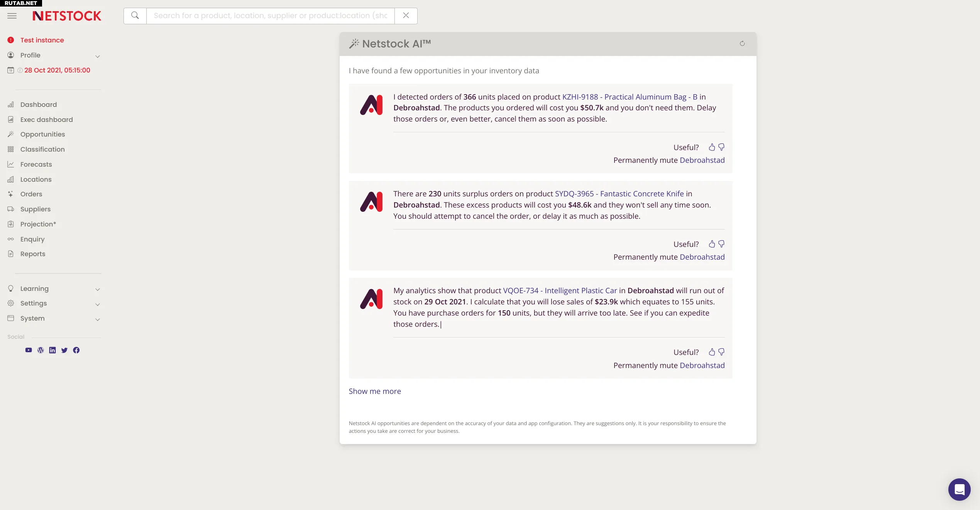Open the YouTube social icon

[x=29, y=350]
